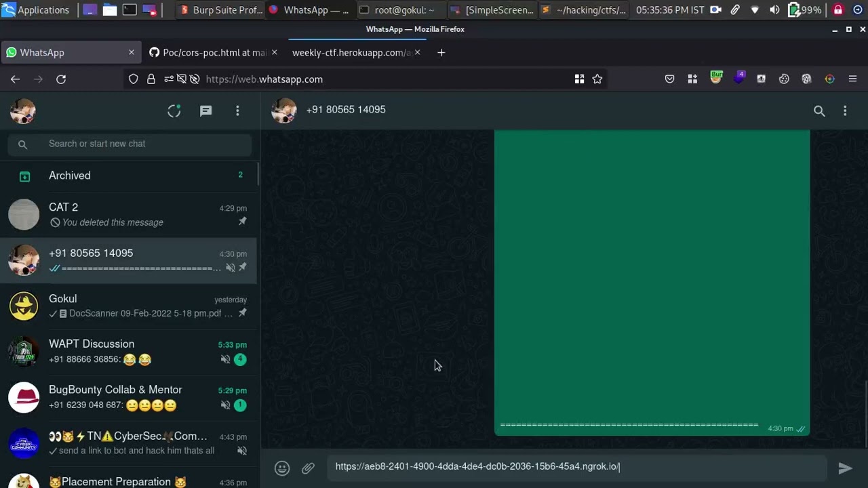Close the WhatsApp browser tab
Viewport: 868px width, 488px height.
tap(132, 53)
